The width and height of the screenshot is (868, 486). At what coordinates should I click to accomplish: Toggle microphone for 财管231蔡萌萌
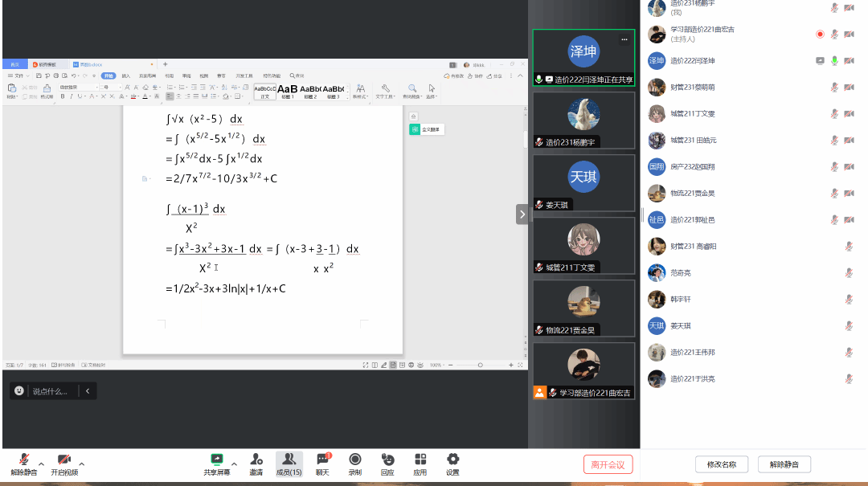834,87
